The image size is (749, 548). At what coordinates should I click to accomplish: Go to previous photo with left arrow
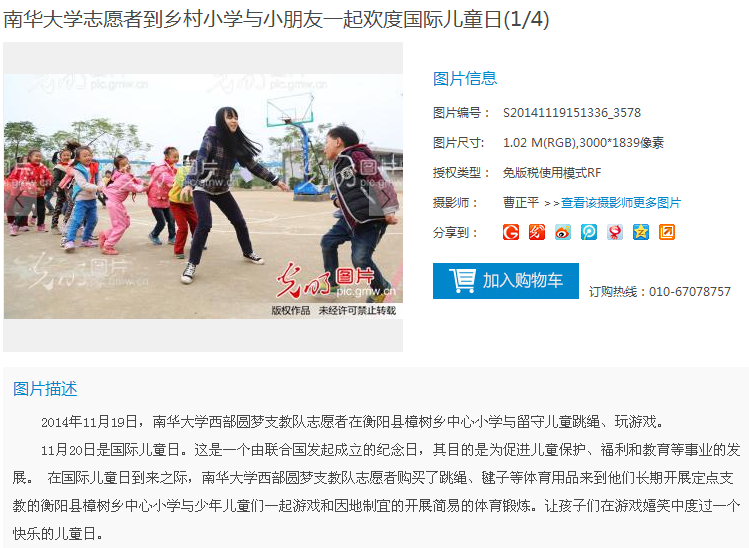pos(19,198)
